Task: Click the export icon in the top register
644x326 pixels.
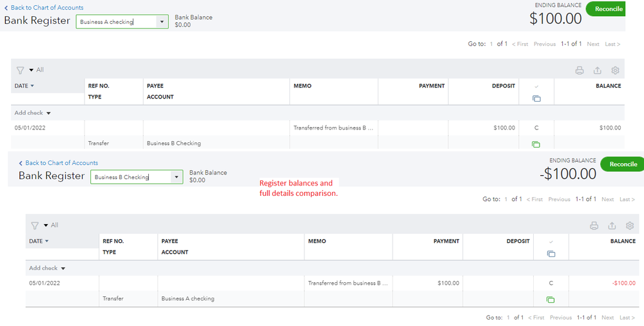Action: tap(598, 70)
